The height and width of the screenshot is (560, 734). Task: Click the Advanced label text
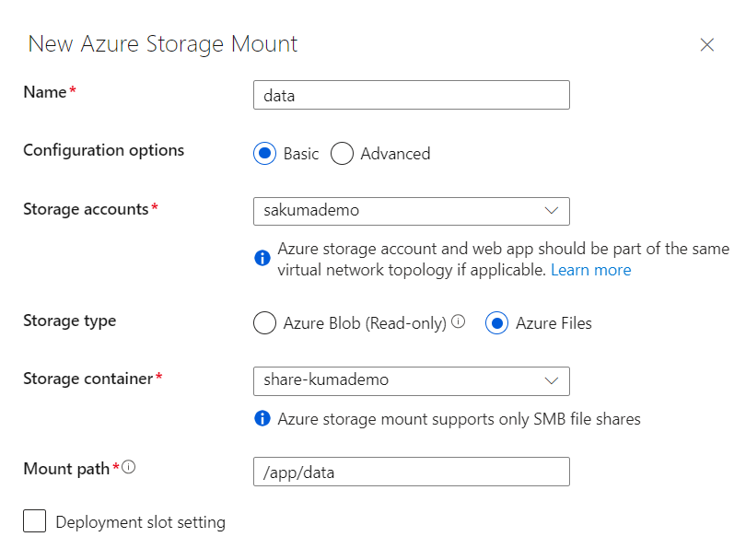click(395, 154)
